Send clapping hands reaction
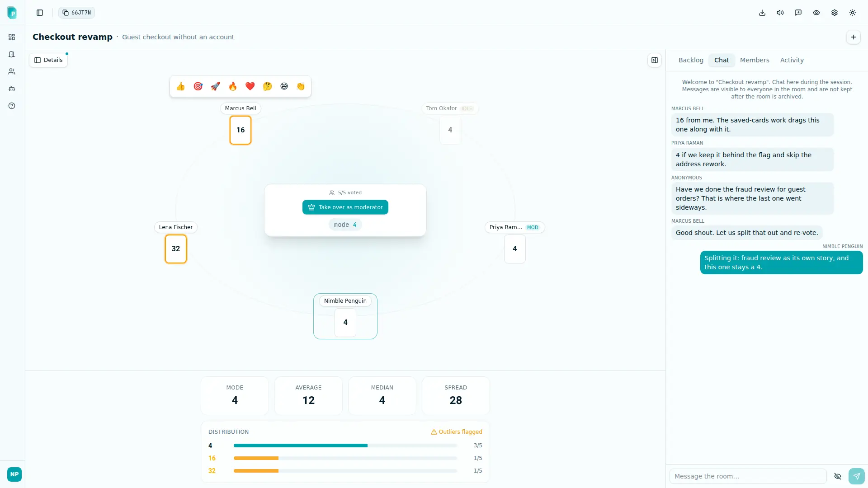 tap(301, 86)
